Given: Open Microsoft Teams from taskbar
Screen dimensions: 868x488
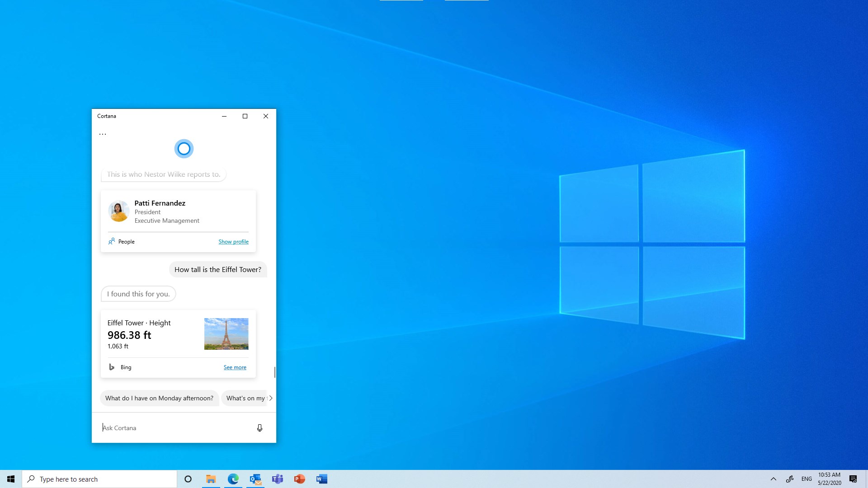Looking at the screenshot, I should [278, 479].
